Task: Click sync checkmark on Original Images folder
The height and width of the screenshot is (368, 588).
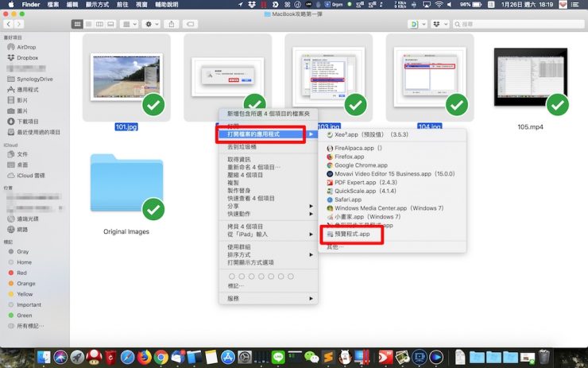Action: [153, 209]
